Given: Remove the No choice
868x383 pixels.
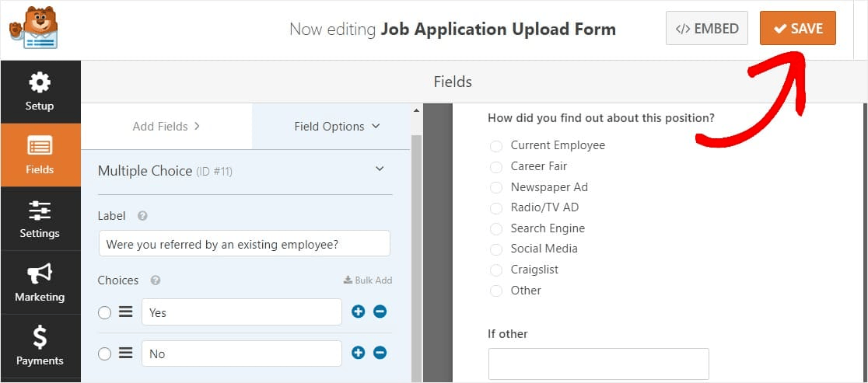Looking at the screenshot, I should pyautogui.click(x=380, y=353).
